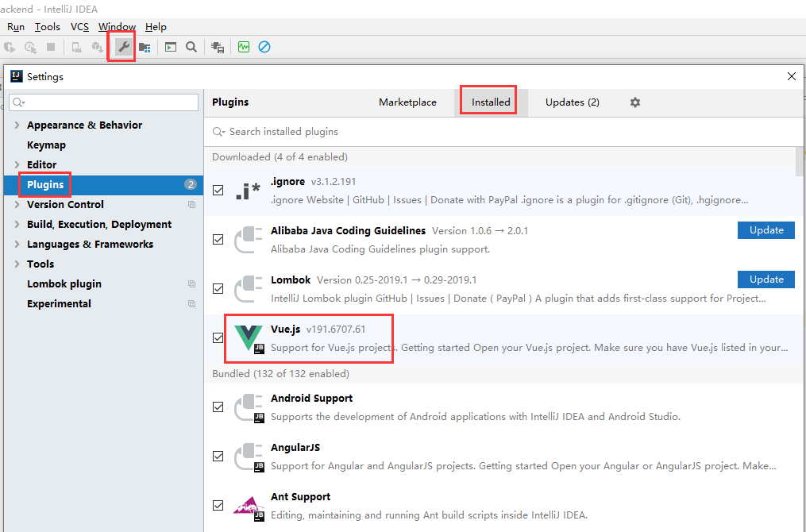The height and width of the screenshot is (532, 806).
Task: Click the profiler clock-run toolbar icon
Action: [30, 48]
